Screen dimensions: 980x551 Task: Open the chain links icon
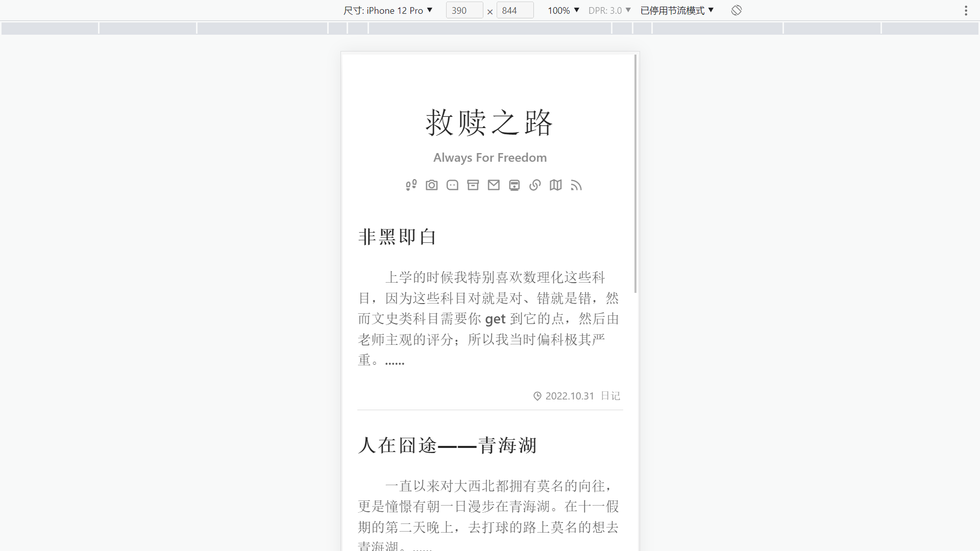tap(535, 185)
